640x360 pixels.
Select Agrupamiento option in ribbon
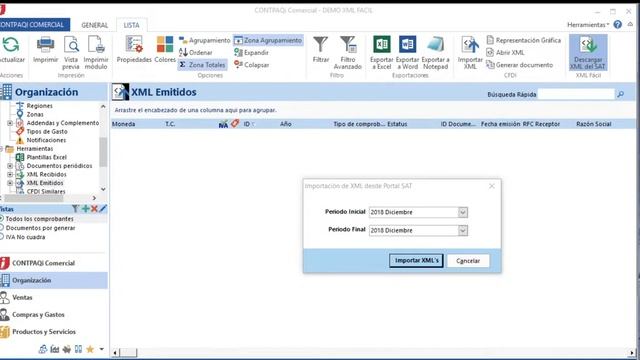coord(204,40)
